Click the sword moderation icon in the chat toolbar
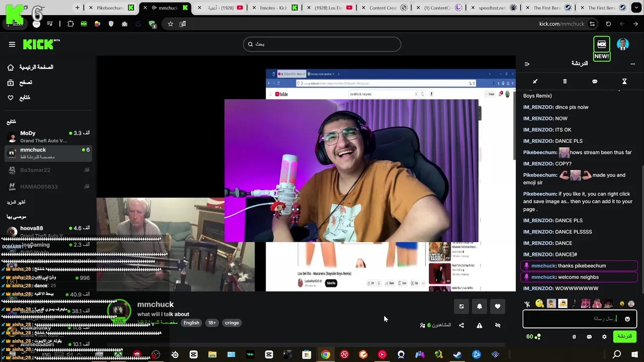 535,81
